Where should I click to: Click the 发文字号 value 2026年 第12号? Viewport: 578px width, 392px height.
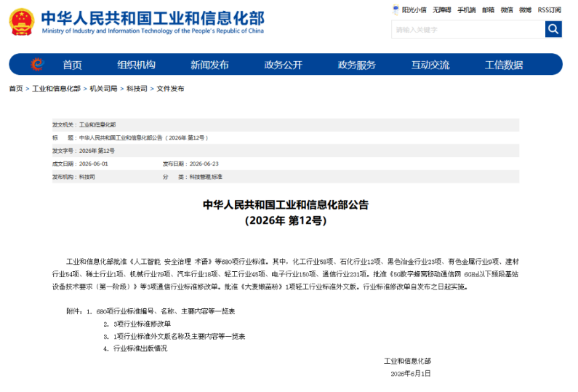coord(97,151)
